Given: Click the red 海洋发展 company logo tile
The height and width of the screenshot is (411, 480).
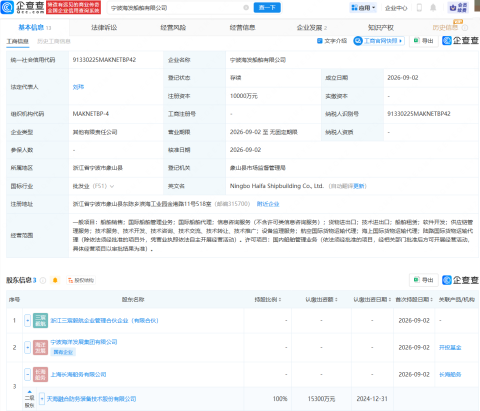Looking at the screenshot, I should (40, 347).
